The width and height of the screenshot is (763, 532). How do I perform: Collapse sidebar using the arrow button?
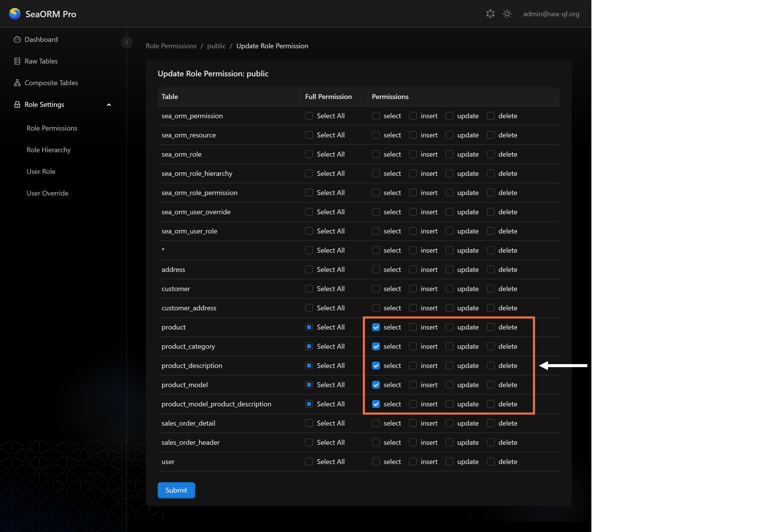[x=126, y=43]
